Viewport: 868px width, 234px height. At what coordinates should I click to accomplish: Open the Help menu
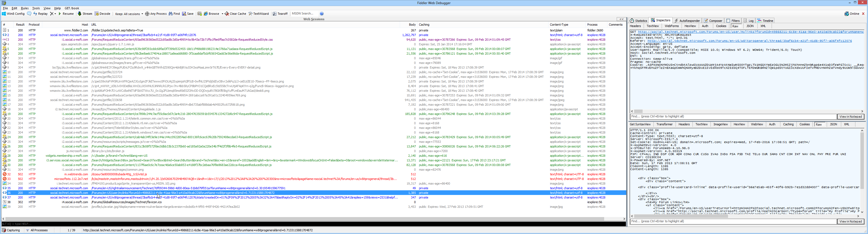tap(58, 8)
